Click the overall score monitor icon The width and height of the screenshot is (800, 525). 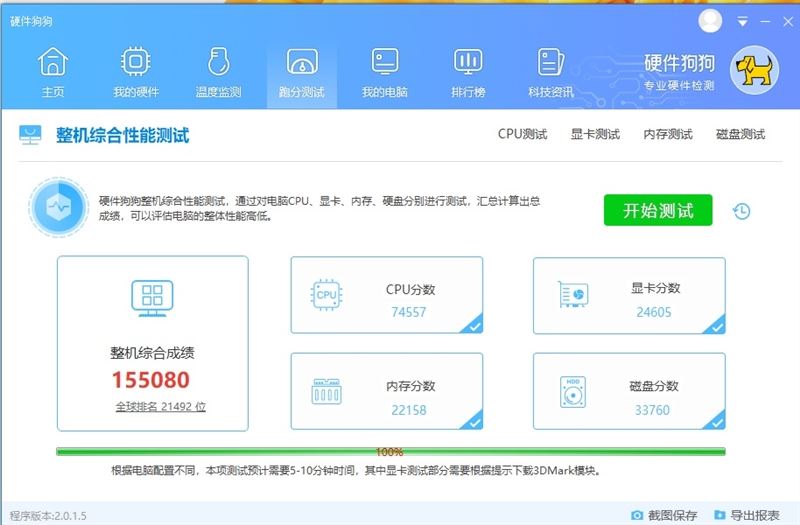(152, 298)
